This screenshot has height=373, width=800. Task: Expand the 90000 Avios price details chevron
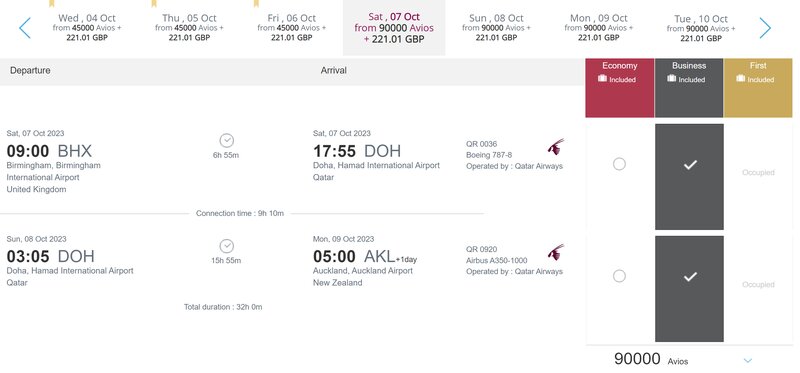point(748,361)
